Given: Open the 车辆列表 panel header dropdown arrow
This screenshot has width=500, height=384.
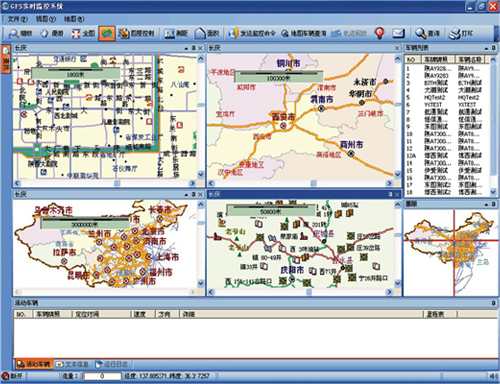Looking at the screenshot, I should point(486,48).
